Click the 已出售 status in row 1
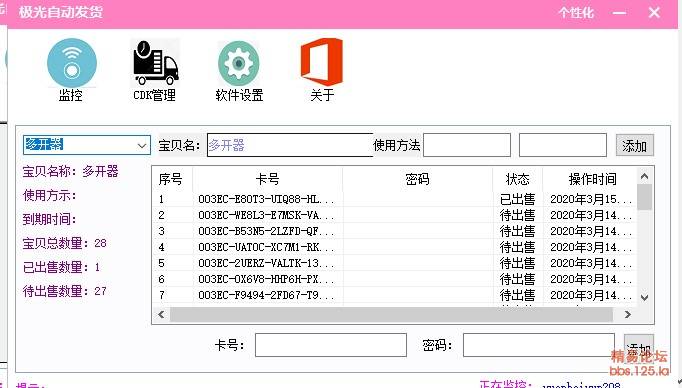This screenshot has width=682, height=388. click(x=517, y=199)
